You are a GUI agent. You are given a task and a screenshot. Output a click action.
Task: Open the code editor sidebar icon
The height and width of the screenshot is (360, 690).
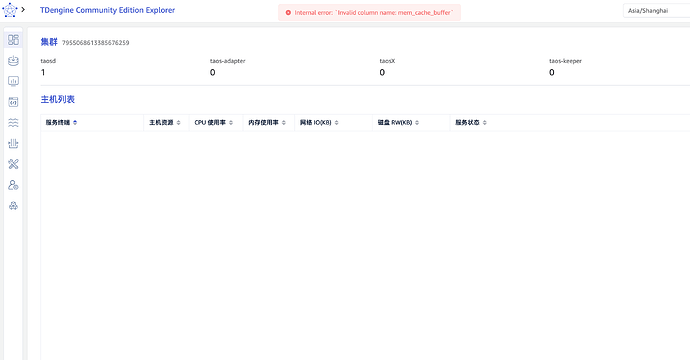coord(13,102)
